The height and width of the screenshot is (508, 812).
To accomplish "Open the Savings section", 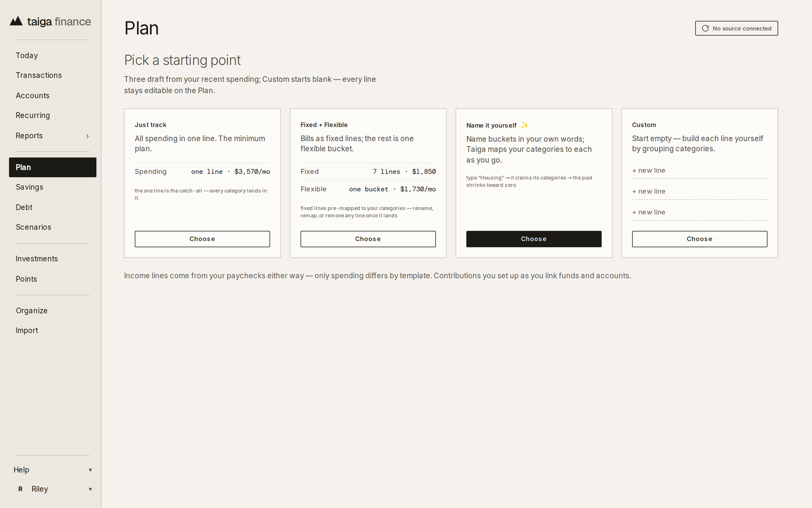I will [52, 187].
